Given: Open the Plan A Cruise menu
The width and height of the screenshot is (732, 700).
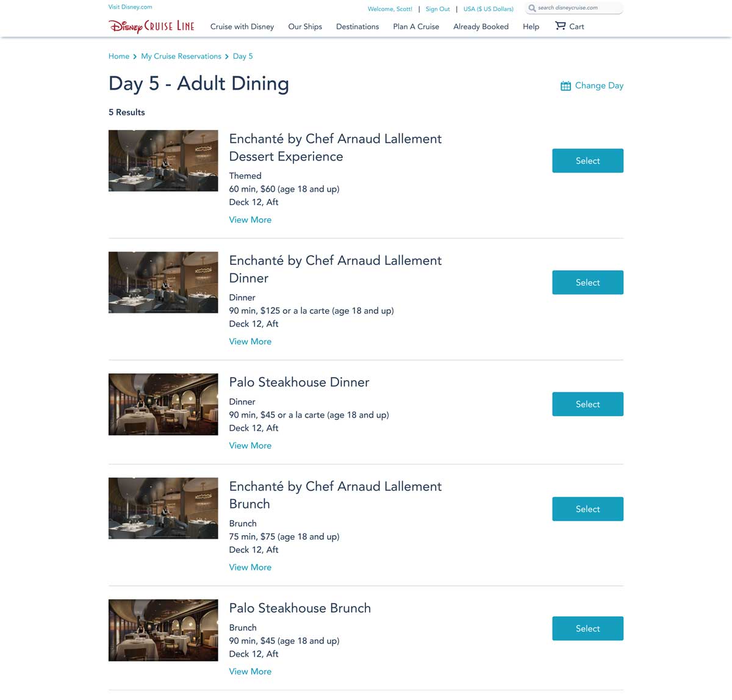Looking at the screenshot, I should click(416, 27).
